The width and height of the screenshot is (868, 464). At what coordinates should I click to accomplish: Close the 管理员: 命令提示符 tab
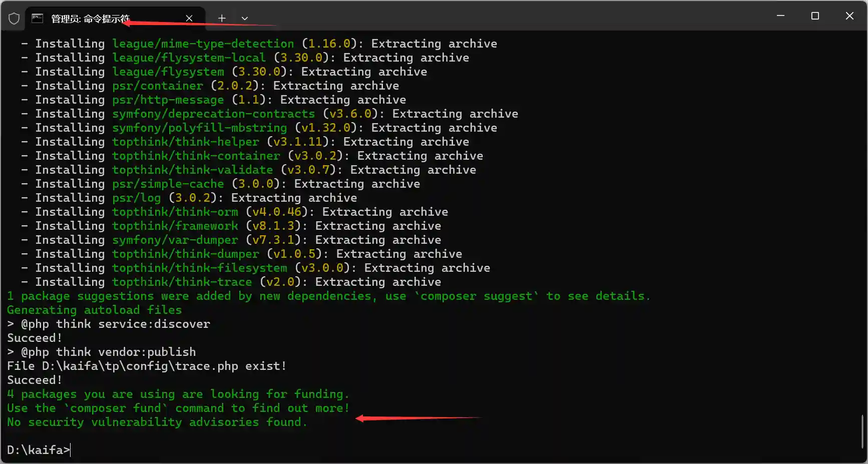(189, 19)
